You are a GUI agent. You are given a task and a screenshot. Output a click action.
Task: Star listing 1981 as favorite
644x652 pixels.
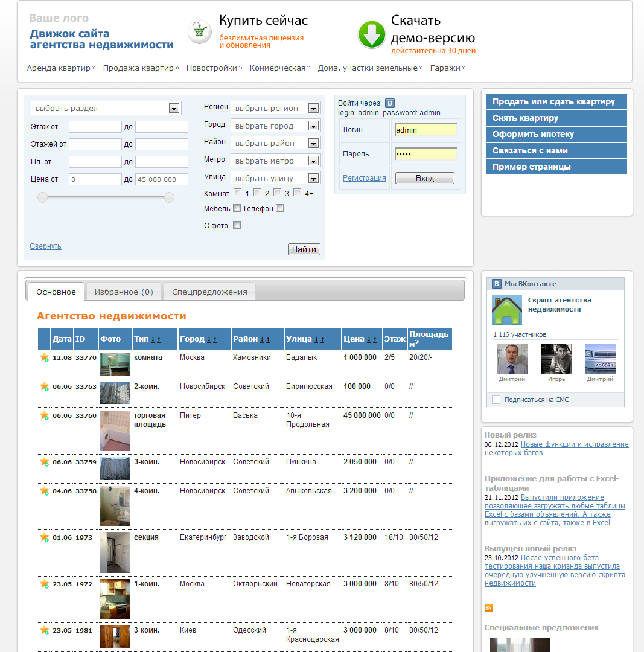tap(44, 631)
